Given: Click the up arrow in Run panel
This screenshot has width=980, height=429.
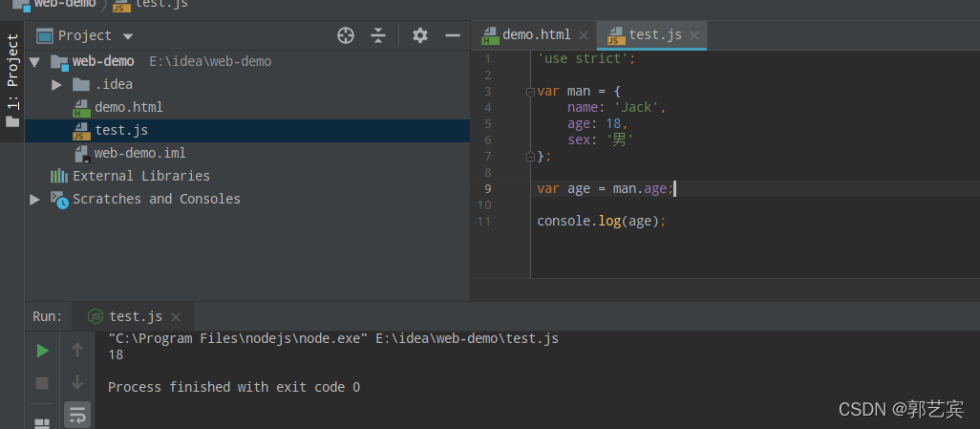Looking at the screenshot, I should [x=77, y=351].
